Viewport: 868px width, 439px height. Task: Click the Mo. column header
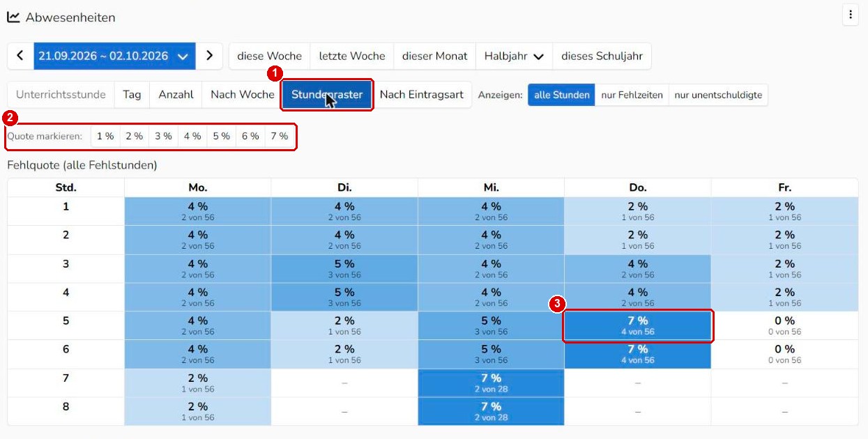coord(198,187)
